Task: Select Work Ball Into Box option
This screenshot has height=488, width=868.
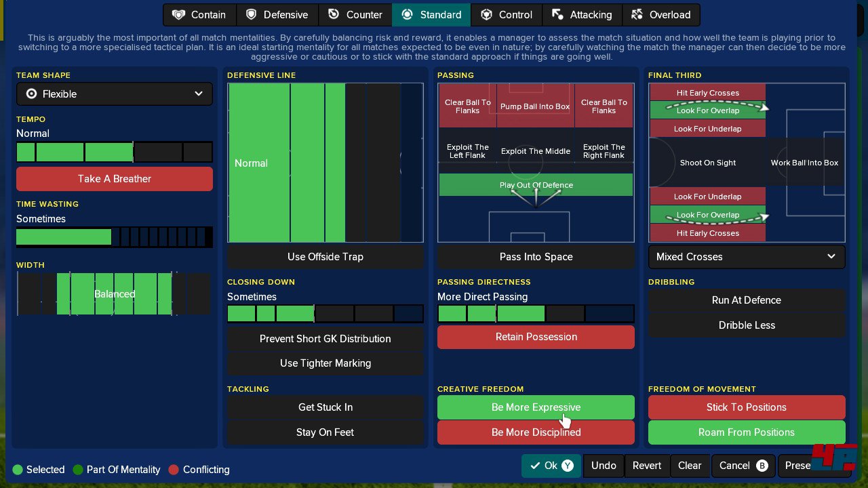Action: click(804, 163)
